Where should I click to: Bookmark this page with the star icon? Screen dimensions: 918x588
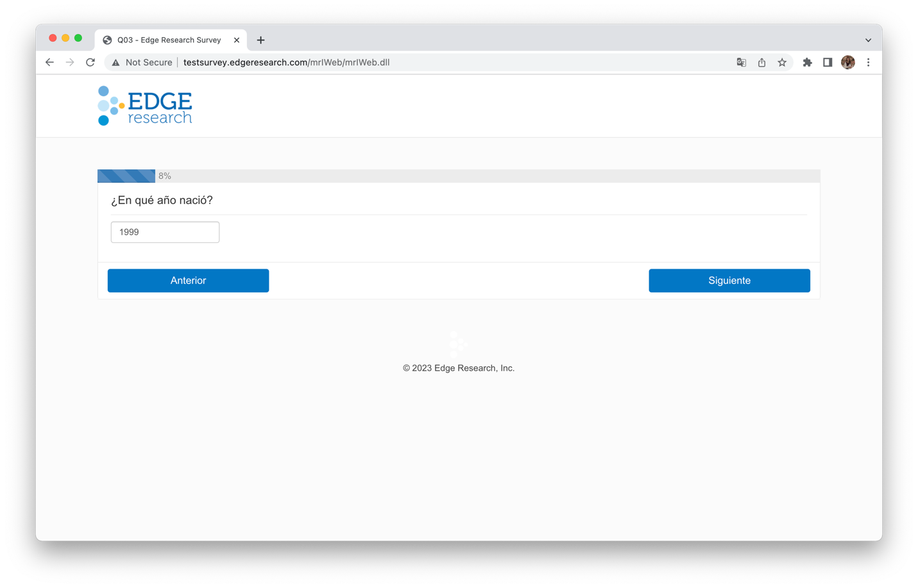[782, 62]
